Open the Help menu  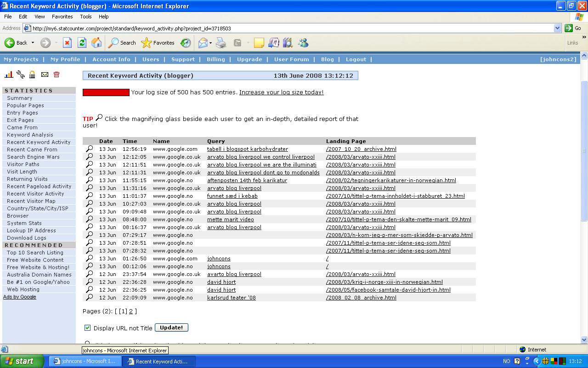(x=103, y=17)
